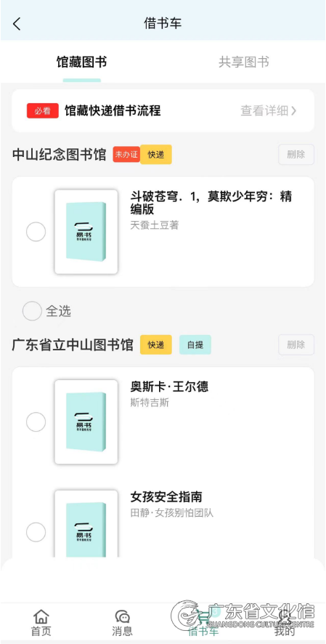This screenshot has width=326, height=644.
Task: Tap the back arrow icon
Action: tap(17, 24)
